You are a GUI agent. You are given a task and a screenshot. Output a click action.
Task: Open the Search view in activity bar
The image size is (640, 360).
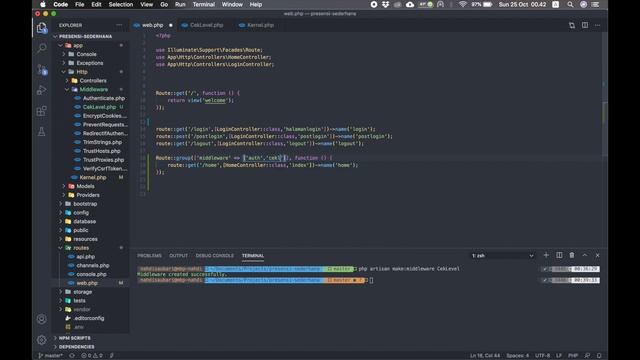42,48
